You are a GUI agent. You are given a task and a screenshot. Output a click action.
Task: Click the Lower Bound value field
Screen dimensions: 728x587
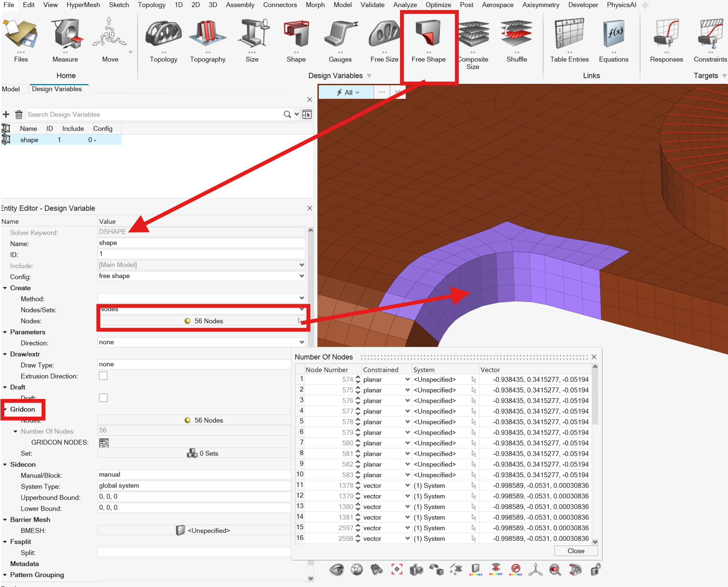point(194,508)
